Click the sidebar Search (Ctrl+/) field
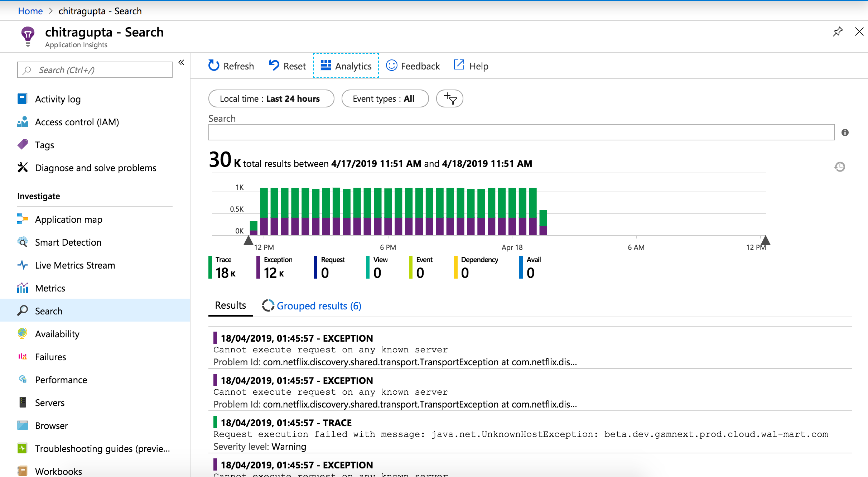Image resolution: width=868 pixels, height=477 pixels. (x=95, y=70)
